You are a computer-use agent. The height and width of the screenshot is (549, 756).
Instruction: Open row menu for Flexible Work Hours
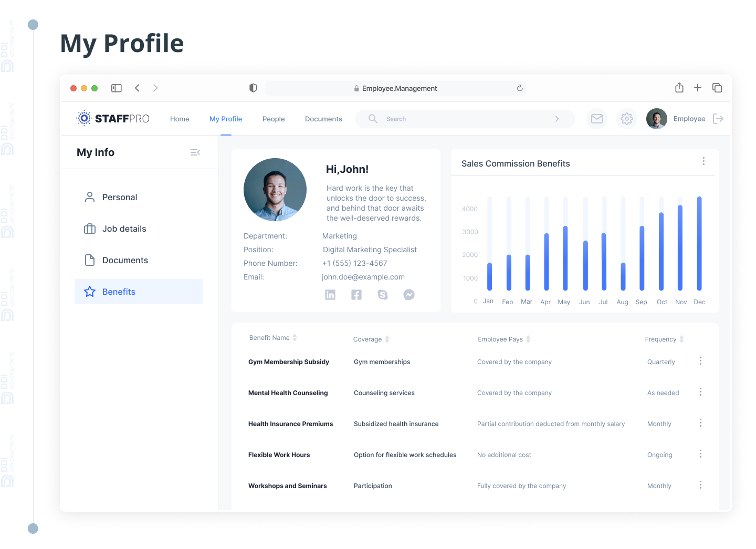pos(700,454)
